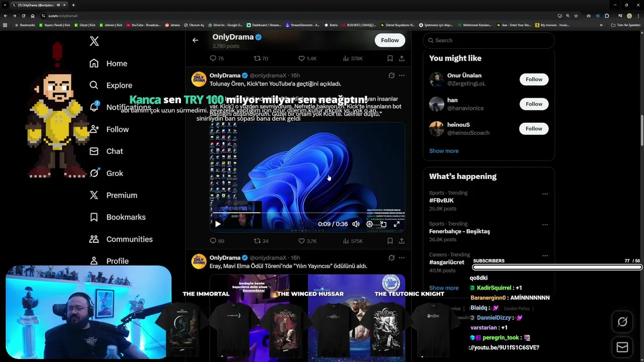Open Fenerbahçe - Beşiktaş trending topic
The width and height of the screenshot is (644, 362).
click(x=459, y=231)
